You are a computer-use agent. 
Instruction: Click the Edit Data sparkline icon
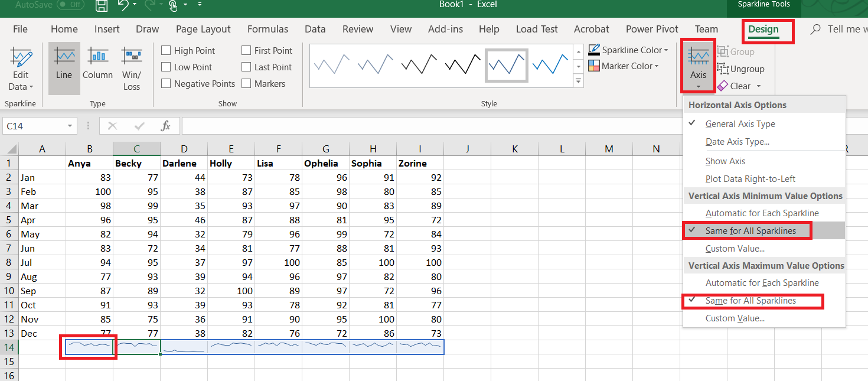[21, 58]
